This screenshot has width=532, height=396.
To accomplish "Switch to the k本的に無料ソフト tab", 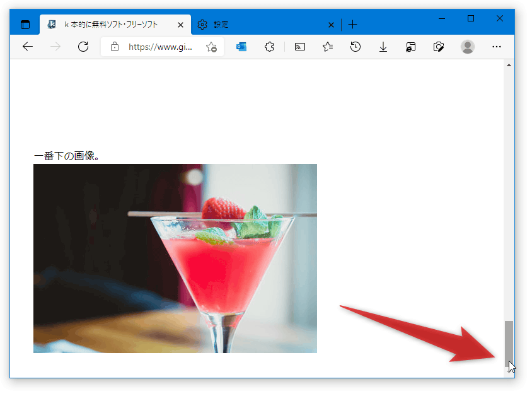I will (x=115, y=25).
